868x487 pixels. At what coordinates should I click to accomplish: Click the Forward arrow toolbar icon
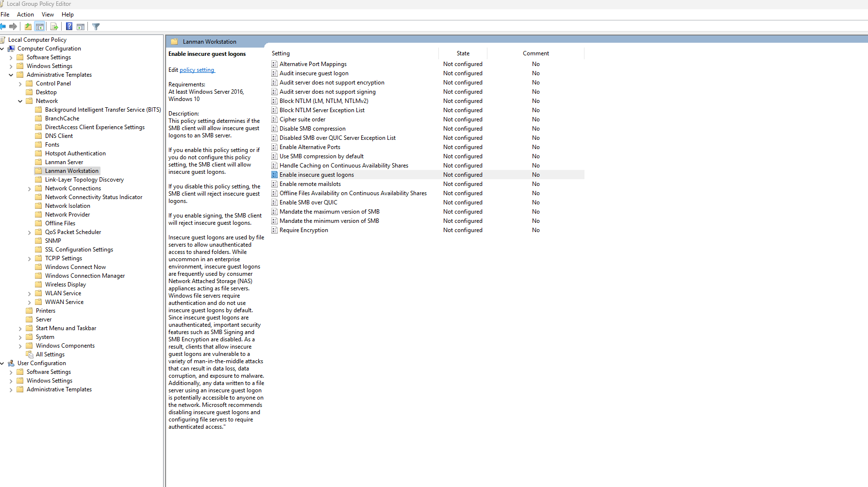point(13,26)
